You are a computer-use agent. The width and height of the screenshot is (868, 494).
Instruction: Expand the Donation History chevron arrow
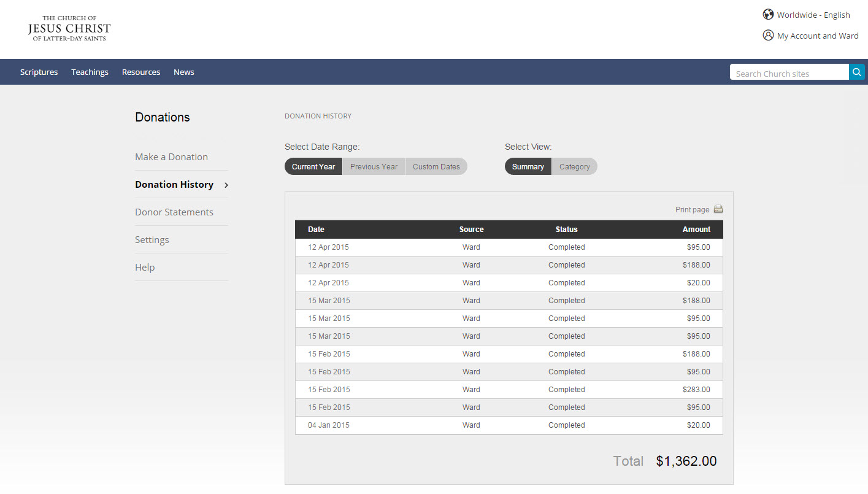226,185
